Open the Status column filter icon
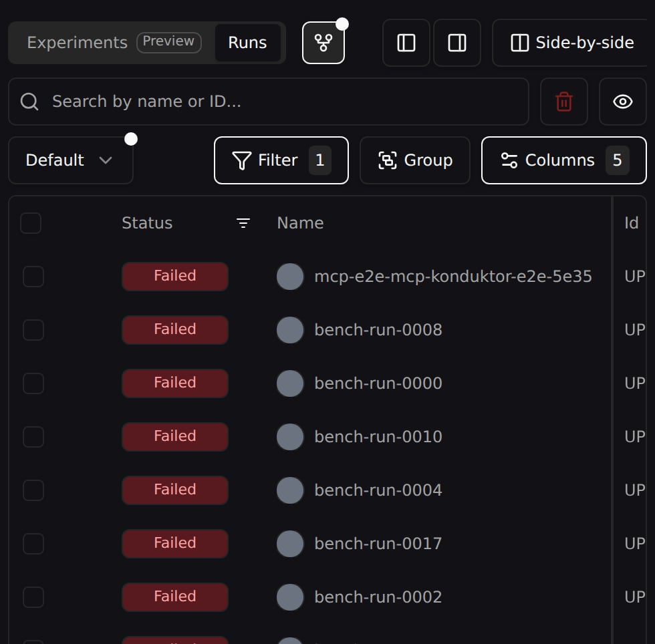The height and width of the screenshot is (644, 655). [x=243, y=223]
